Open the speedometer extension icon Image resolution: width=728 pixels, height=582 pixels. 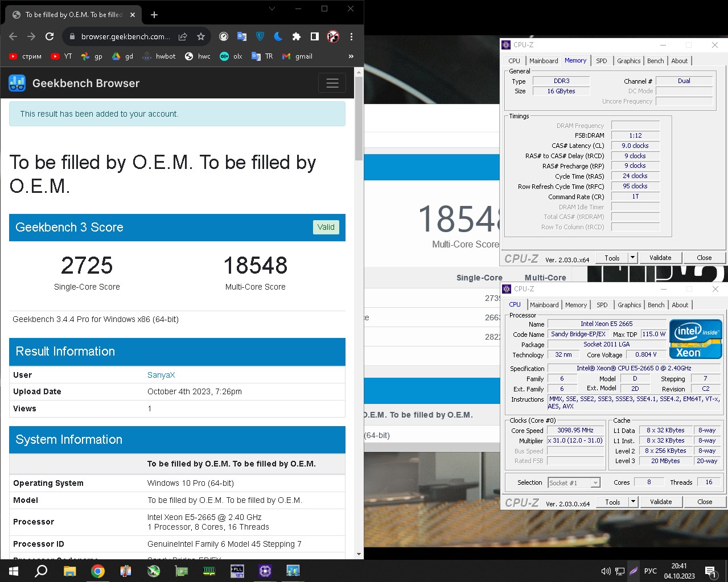224,36
